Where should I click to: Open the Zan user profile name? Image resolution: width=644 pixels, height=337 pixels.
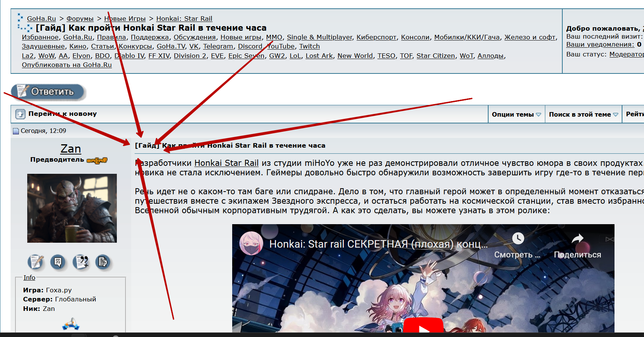pos(71,149)
